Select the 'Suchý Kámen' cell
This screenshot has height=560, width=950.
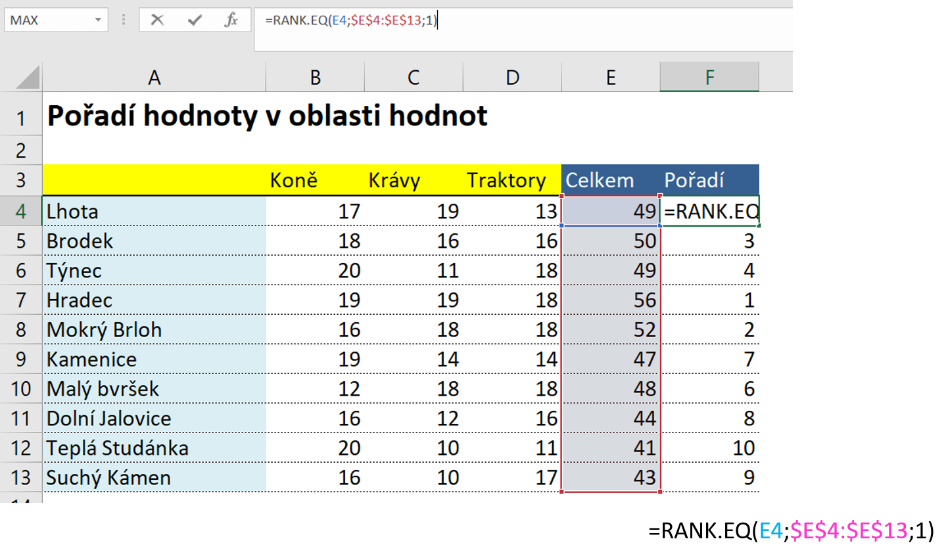[x=154, y=477]
